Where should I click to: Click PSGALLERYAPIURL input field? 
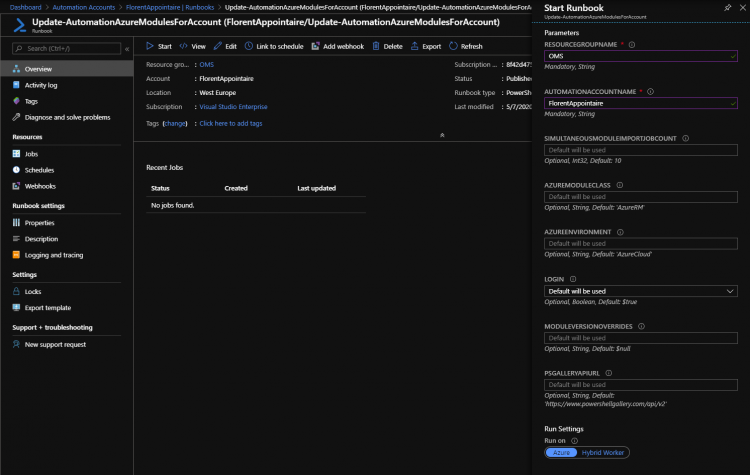640,385
